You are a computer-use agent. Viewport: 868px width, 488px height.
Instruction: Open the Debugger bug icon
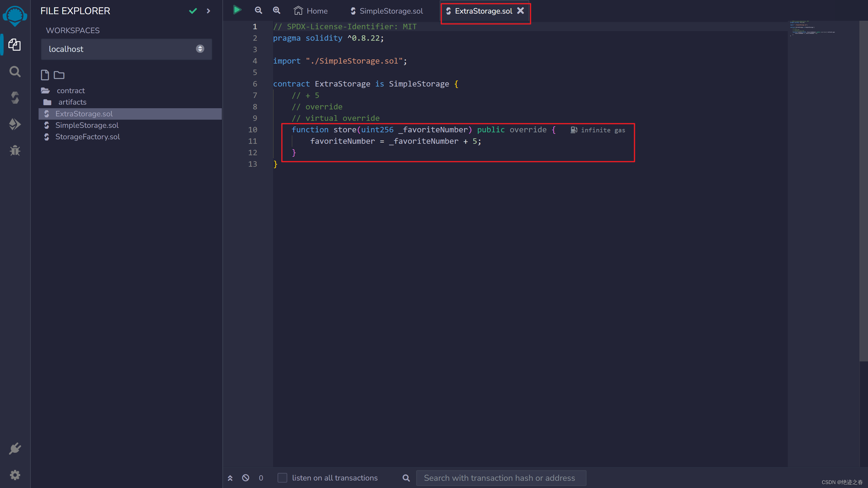pos(15,150)
